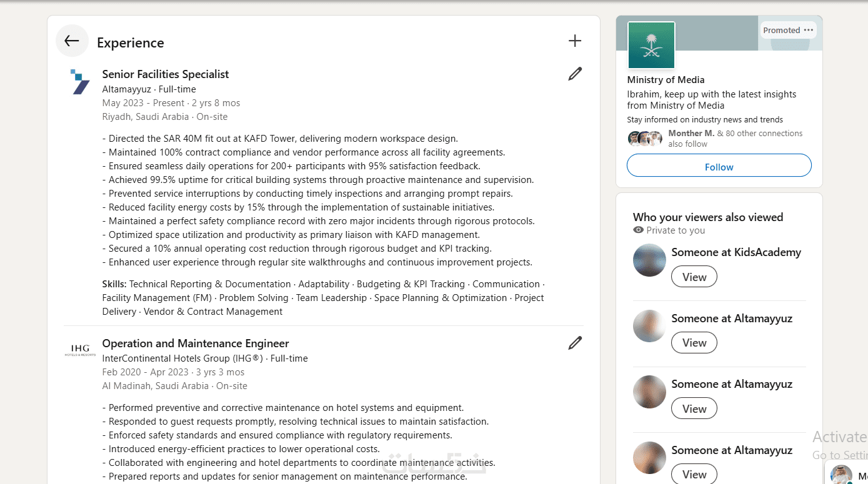View the Someone at KidsAcademy profile
This screenshot has height=484, width=868.
click(694, 277)
